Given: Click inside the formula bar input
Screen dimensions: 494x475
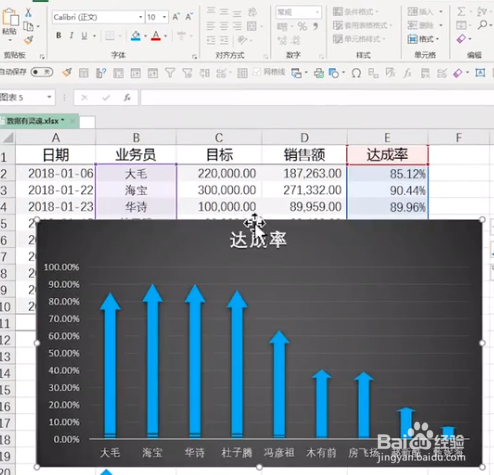Looking at the screenshot, I should coord(317,97).
